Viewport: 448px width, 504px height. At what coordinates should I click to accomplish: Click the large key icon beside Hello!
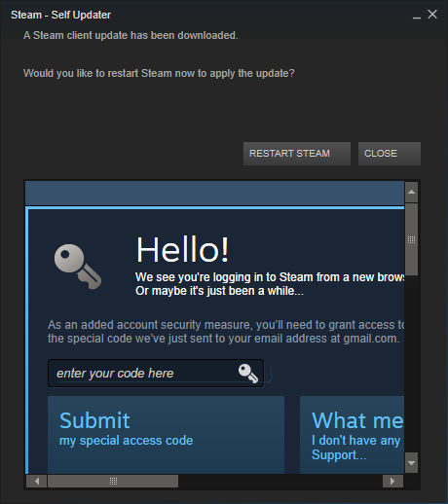tap(78, 267)
